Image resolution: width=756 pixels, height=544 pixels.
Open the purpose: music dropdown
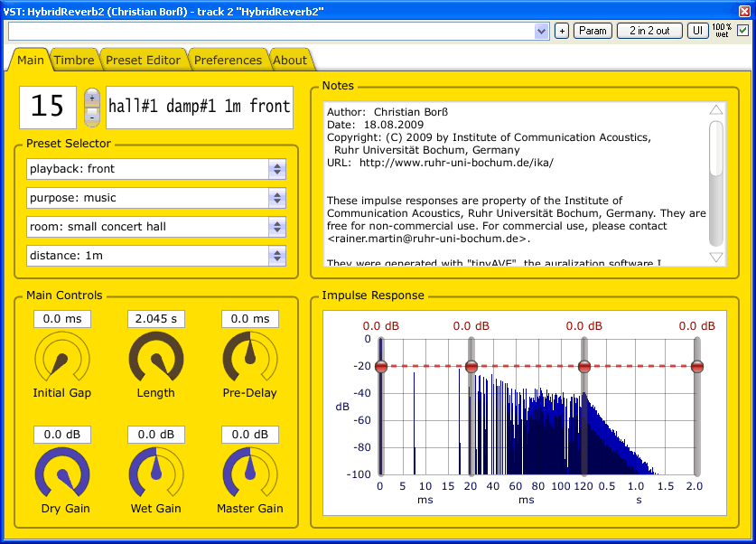278,198
